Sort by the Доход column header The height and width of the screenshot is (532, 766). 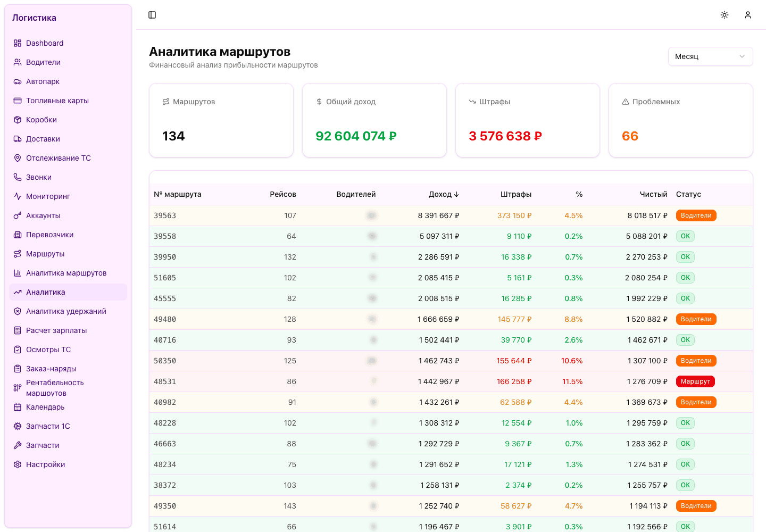click(x=444, y=194)
